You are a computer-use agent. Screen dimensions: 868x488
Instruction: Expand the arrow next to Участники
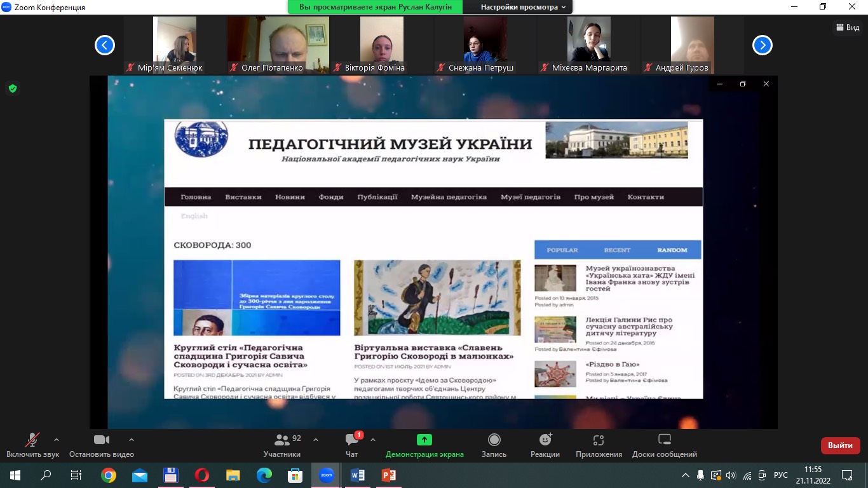(x=316, y=439)
